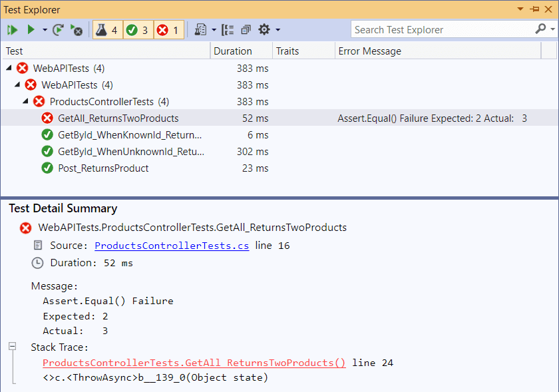Click the Error Message column header
559x392 pixels.
(x=370, y=51)
